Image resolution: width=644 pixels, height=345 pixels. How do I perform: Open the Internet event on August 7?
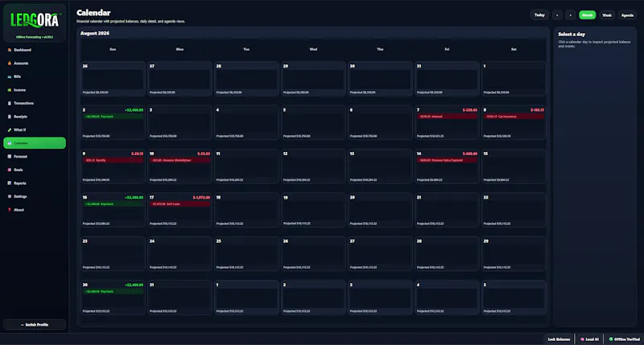point(447,117)
